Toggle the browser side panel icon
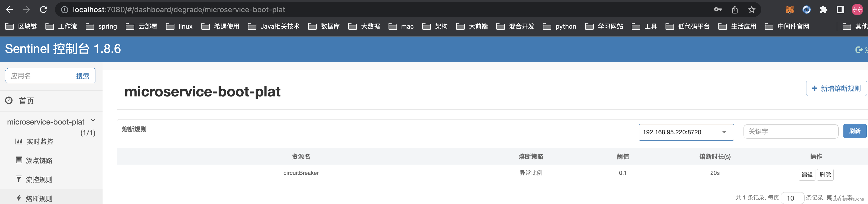Viewport: 868px width, 204px height. click(840, 10)
